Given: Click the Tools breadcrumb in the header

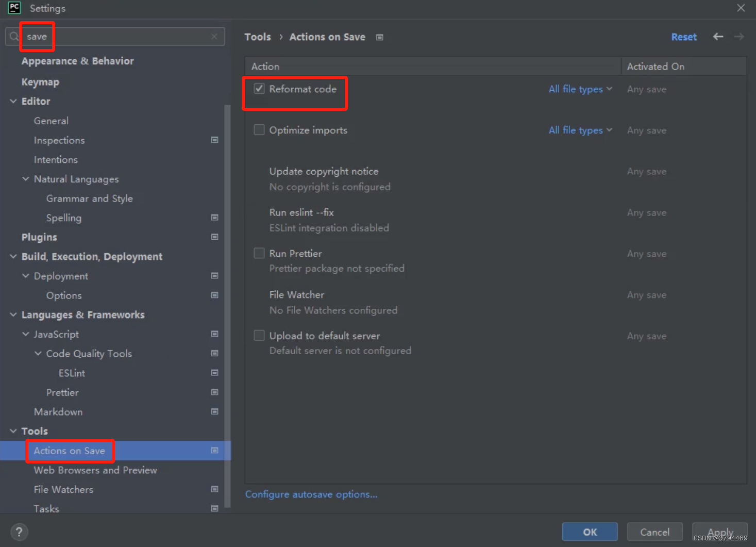Looking at the screenshot, I should (258, 37).
